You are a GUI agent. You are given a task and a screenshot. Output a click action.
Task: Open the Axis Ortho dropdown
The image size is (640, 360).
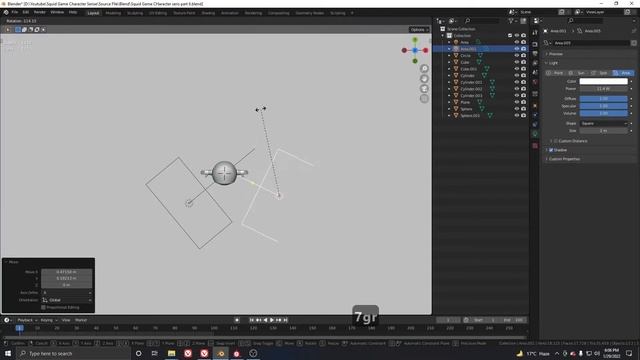click(67, 293)
